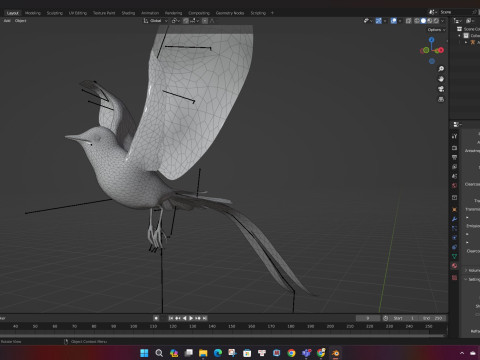Viewport: 480px width, 360px height.
Task: Open properties editor type menu
Action: [457, 124]
